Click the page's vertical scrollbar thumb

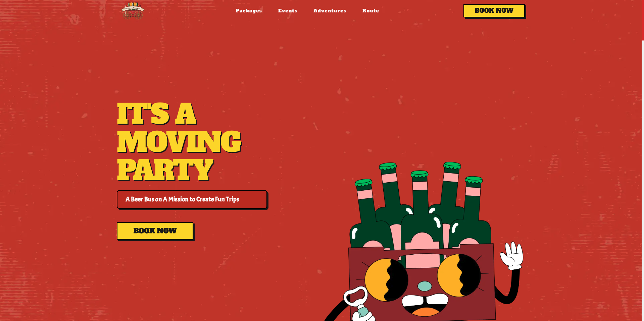(643, 20)
